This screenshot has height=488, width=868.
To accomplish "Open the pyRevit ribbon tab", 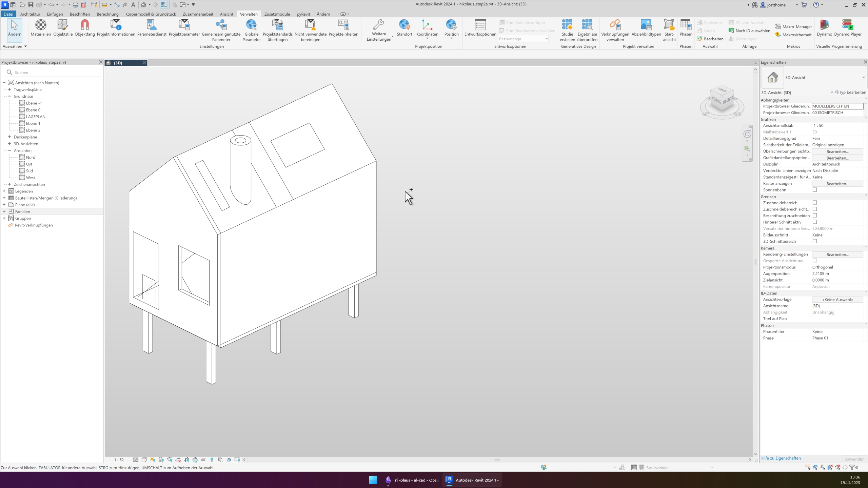I will [303, 14].
